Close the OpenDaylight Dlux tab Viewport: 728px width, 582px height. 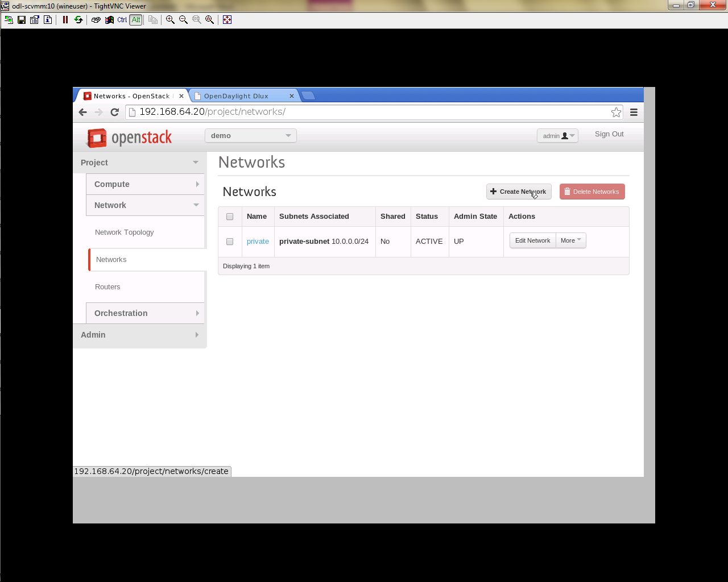point(292,96)
